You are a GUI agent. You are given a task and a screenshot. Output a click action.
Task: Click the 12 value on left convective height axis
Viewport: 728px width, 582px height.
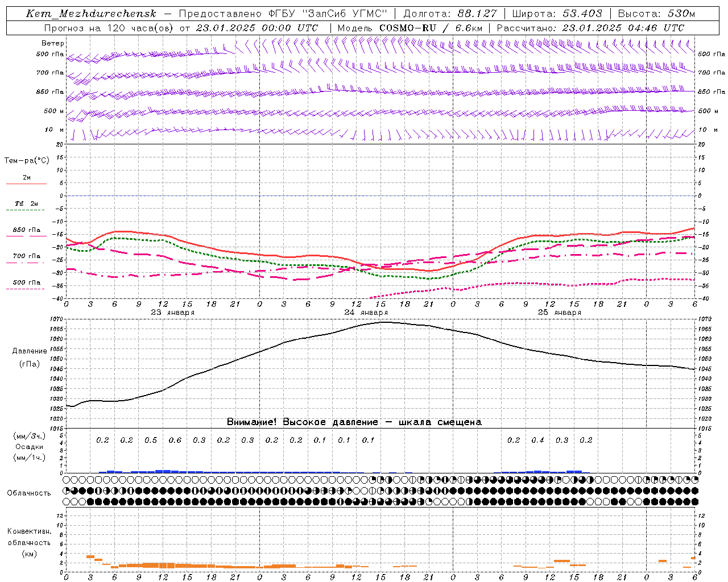[60, 516]
